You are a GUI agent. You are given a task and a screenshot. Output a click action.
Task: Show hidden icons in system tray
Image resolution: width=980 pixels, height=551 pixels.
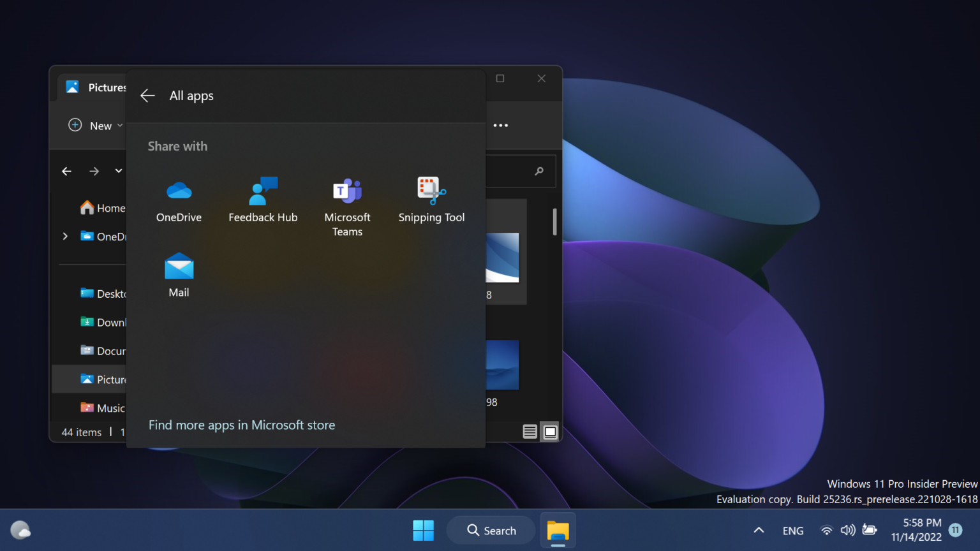click(x=758, y=530)
